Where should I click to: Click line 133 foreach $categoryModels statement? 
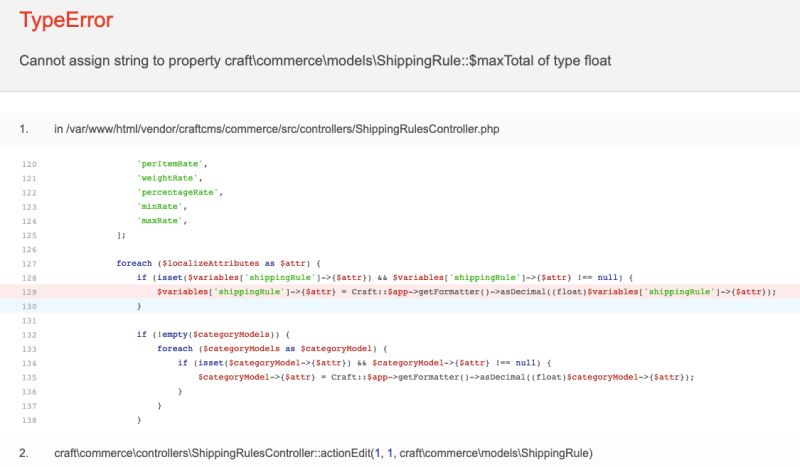tap(272, 349)
